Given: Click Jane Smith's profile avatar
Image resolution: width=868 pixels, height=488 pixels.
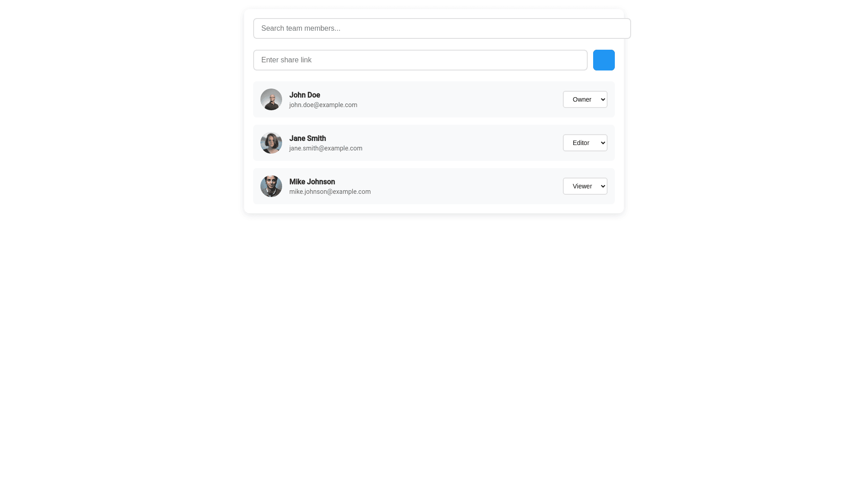Looking at the screenshot, I should tap(271, 142).
